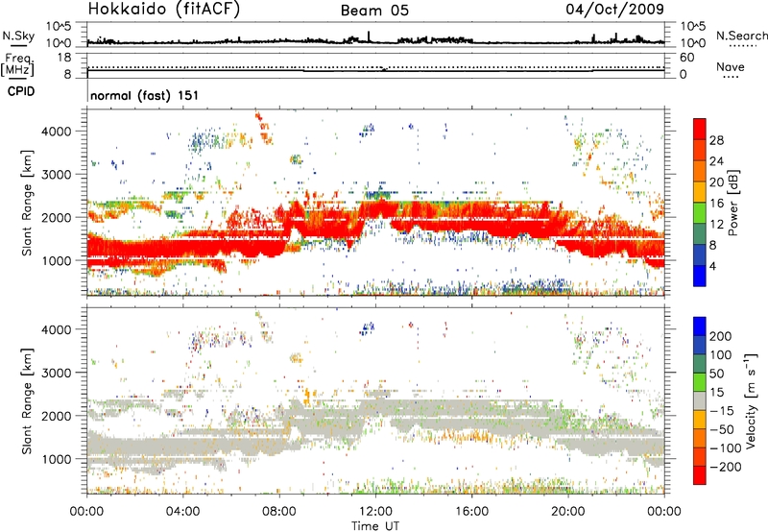Screen dimensions: 768x532
Task: Pick the top red segment of the power colorbar
Action: [x=700, y=129]
